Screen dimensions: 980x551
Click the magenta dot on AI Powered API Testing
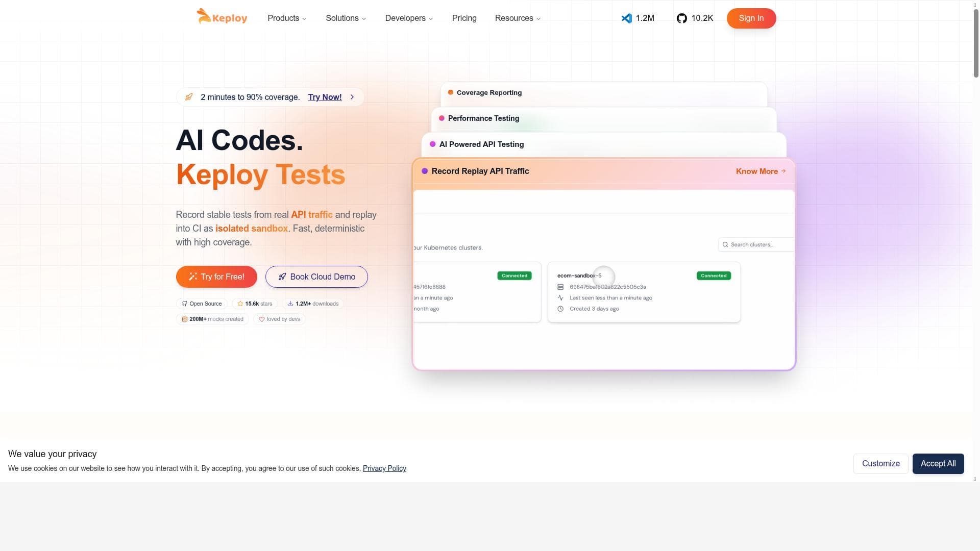point(432,144)
